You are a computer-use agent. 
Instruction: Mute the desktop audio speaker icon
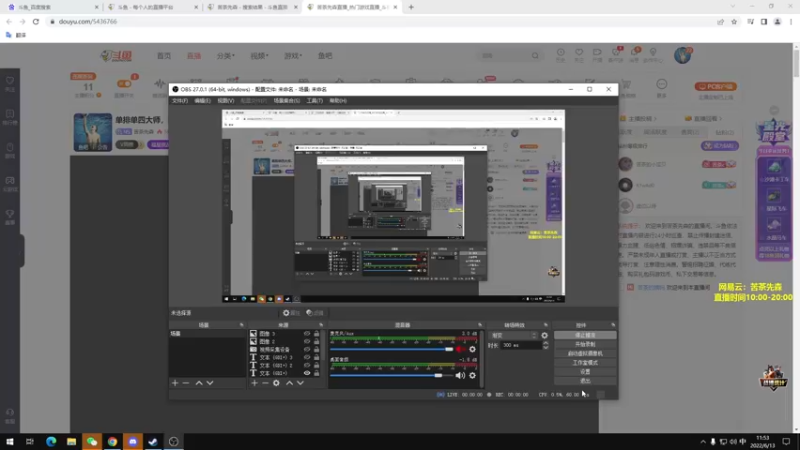click(x=460, y=376)
